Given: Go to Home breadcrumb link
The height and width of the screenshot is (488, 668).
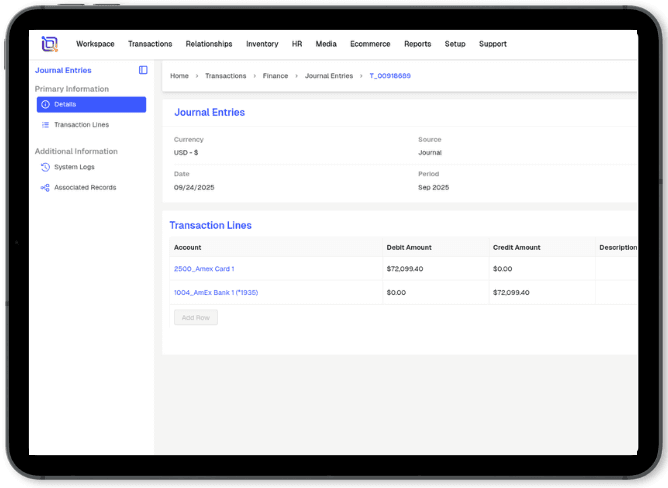Looking at the screenshot, I should [x=179, y=76].
